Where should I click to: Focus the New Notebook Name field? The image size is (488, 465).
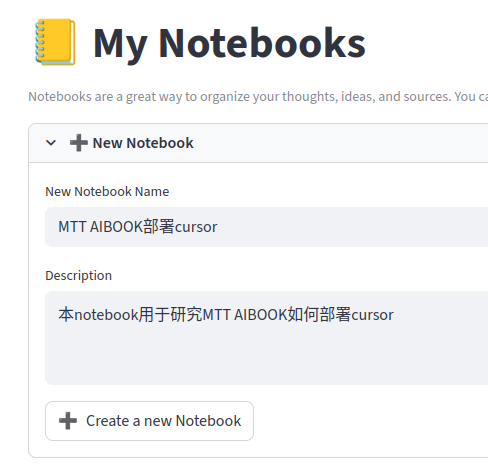coord(266,227)
